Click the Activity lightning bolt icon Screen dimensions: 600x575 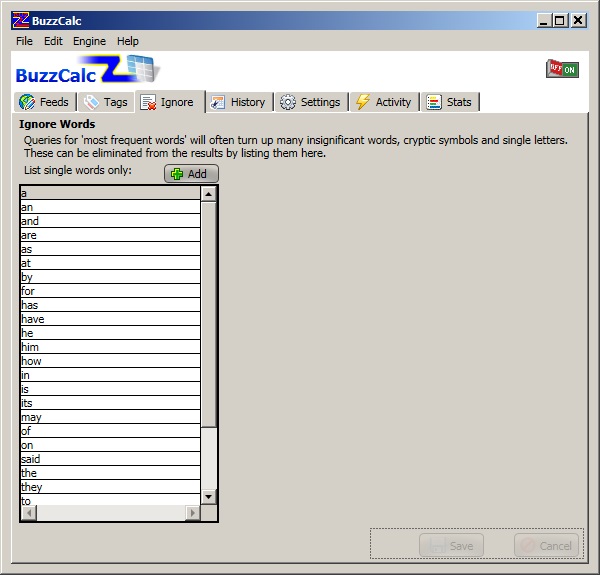click(x=363, y=102)
